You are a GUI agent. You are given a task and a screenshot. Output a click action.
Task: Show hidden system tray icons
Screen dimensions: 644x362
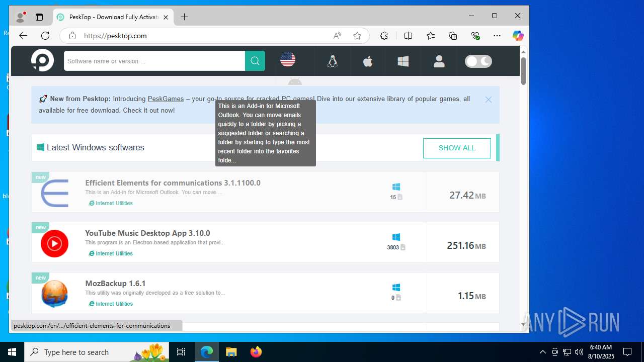542,352
